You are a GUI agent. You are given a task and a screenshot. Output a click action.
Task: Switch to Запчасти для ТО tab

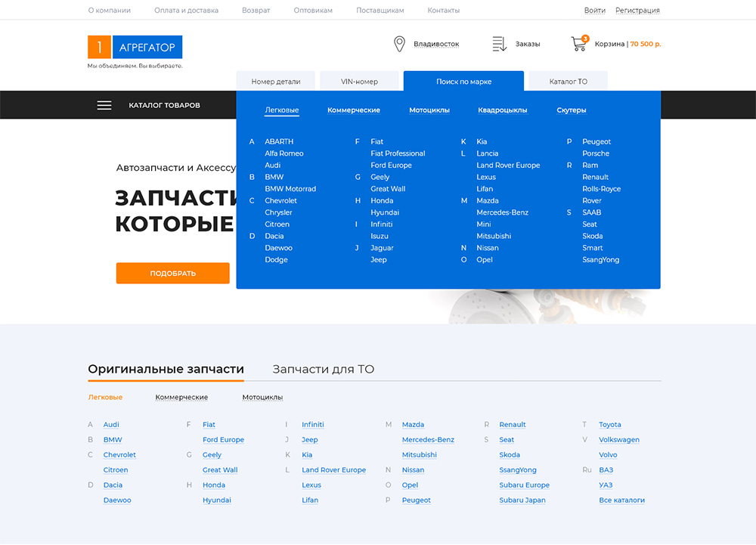pyautogui.click(x=324, y=369)
